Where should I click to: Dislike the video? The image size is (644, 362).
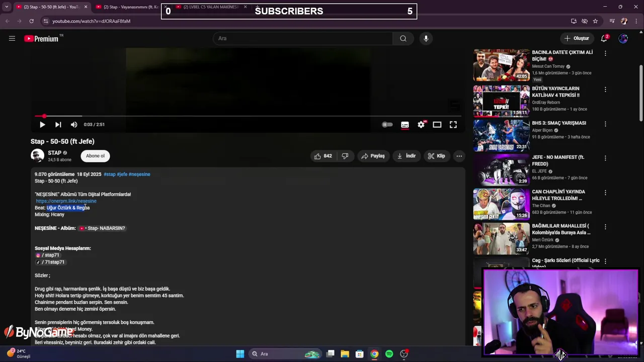click(345, 156)
